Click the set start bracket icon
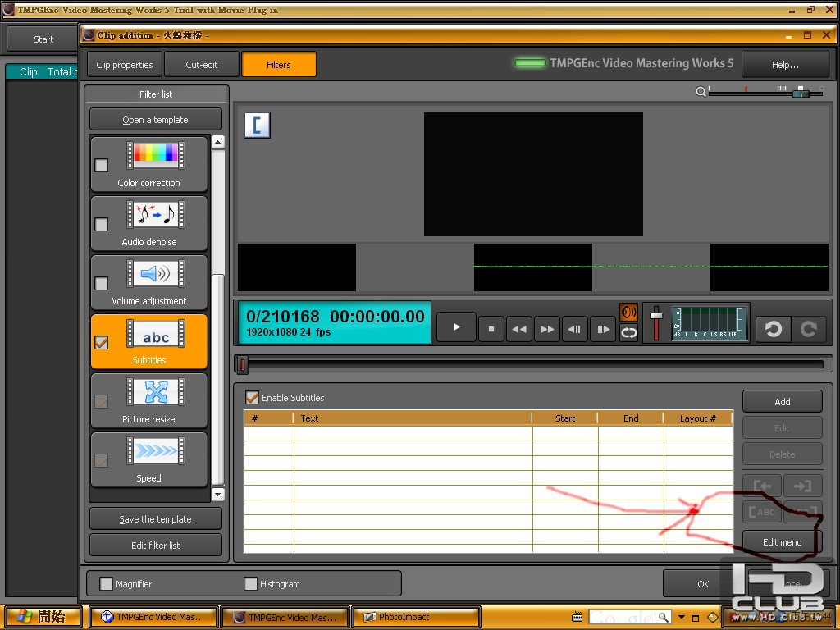The width and height of the screenshot is (840, 630). click(258, 126)
